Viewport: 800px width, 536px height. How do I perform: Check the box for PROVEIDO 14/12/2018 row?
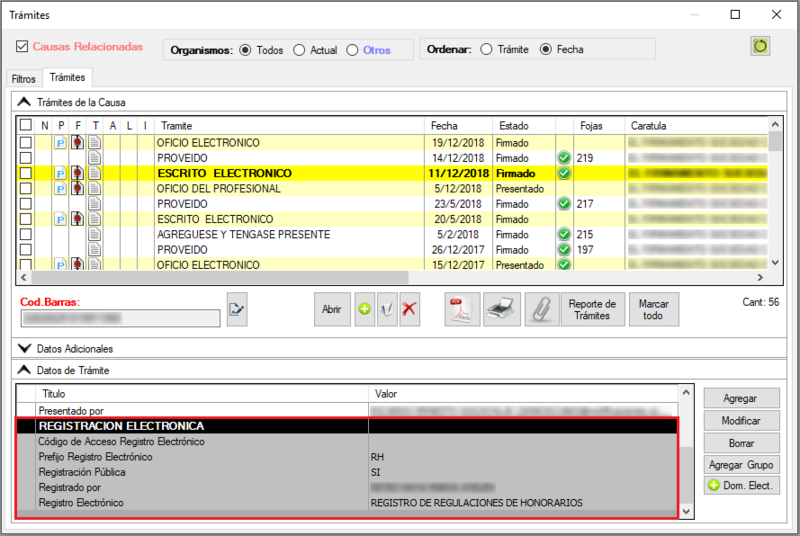[x=26, y=158]
